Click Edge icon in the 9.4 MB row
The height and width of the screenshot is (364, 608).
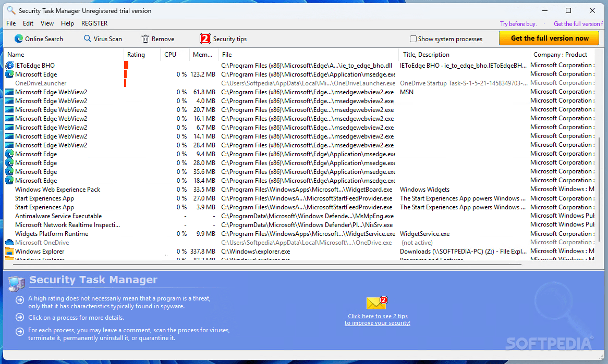(9, 154)
